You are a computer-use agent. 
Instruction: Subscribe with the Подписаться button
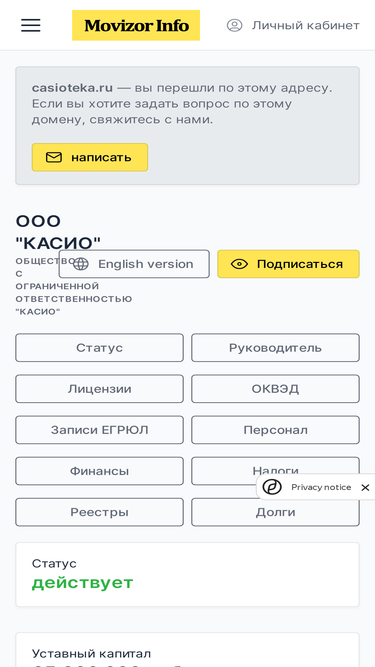pyautogui.click(x=288, y=264)
